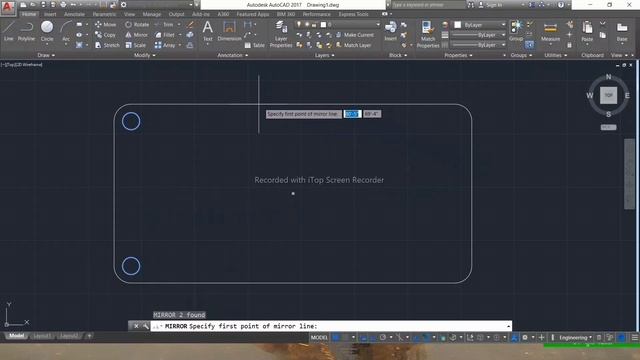The width and height of the screenshot is (640, 360).
Task: Click Match Layer in Layers panel
Action: pos(353,45)
